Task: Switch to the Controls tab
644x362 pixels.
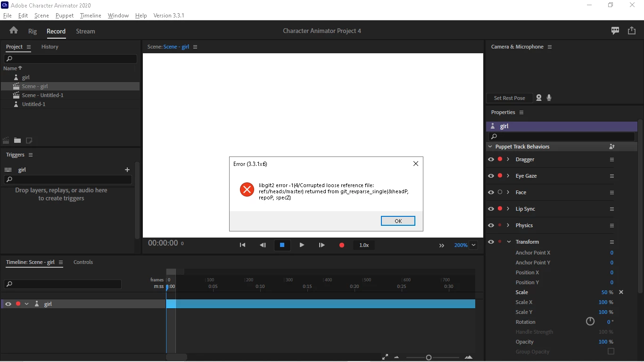Action: tap(83, 262)
